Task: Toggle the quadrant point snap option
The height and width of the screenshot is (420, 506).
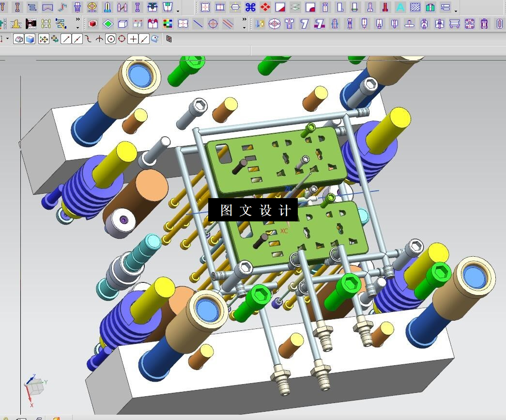Action: (x=122, y=39)
